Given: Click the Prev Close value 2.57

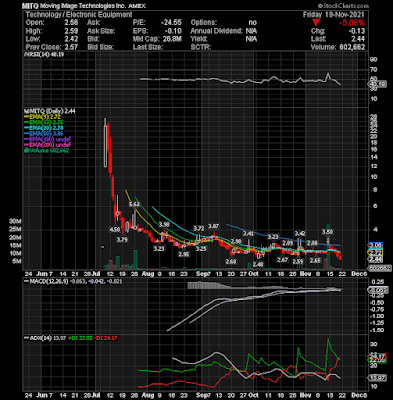Looking at the screenshot, I should pyautogui.click(x=72, y=47).
